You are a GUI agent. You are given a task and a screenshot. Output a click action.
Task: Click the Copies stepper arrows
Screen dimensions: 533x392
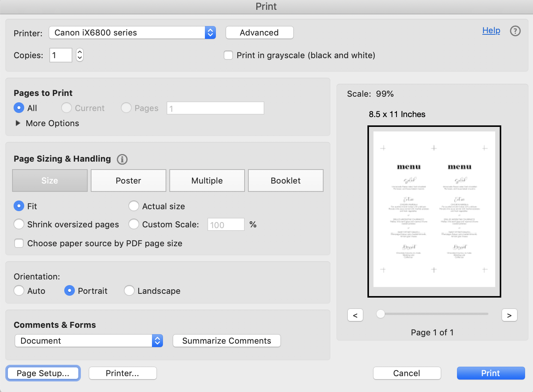click(80, 55)
